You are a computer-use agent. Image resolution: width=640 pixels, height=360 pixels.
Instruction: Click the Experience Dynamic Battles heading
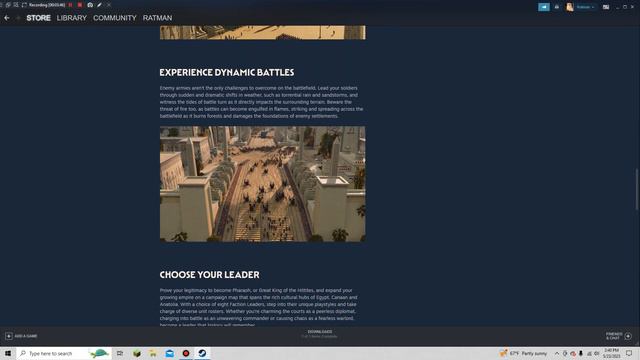pyautogui.click(x=227, y=72)
